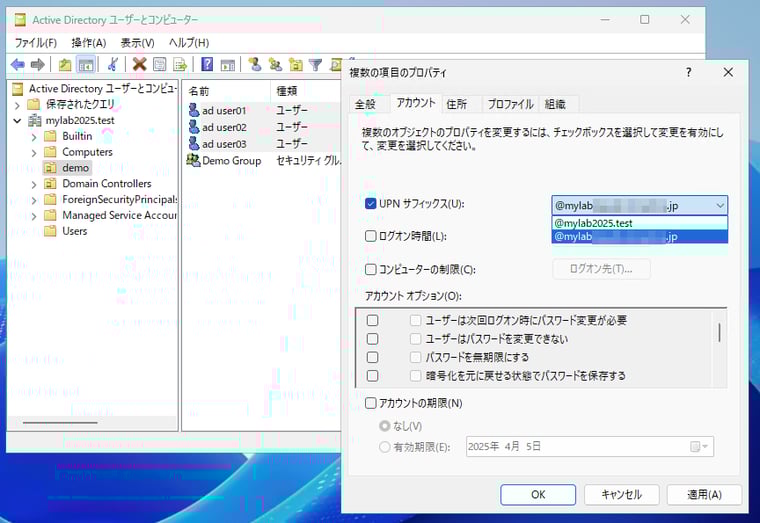Delete selection with the red X icon
The image size is (760, 523).
[x=140, y=64]
